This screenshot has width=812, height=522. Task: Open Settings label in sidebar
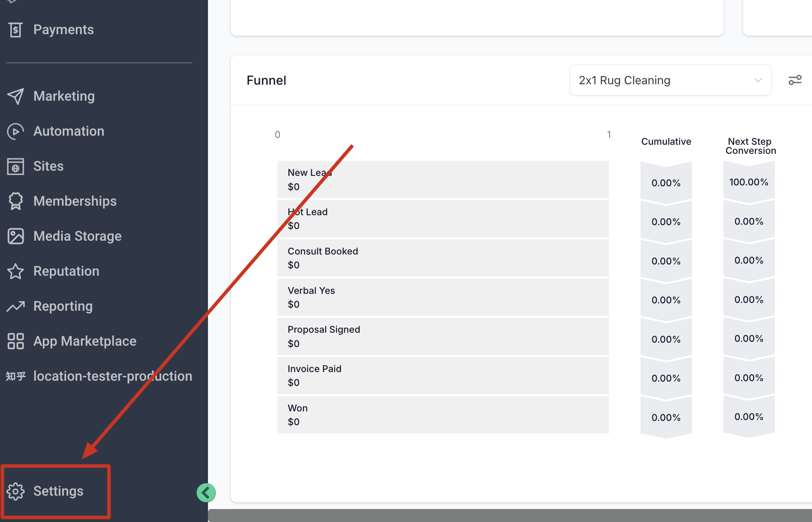58,491
